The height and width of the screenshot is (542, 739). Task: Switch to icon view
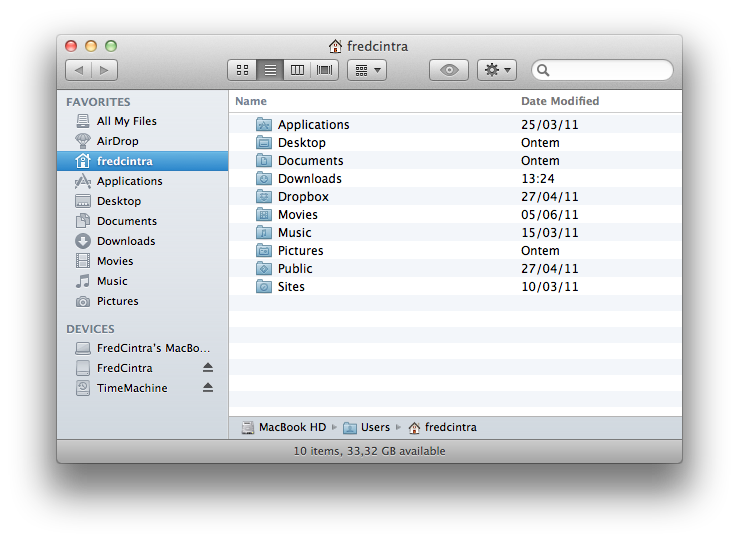(242, 70)
